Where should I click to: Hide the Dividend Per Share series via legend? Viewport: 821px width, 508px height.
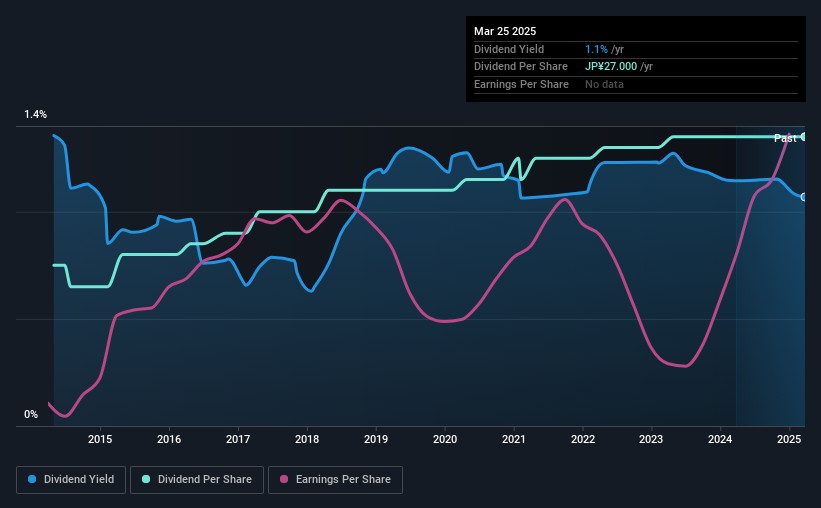point(202,480)
